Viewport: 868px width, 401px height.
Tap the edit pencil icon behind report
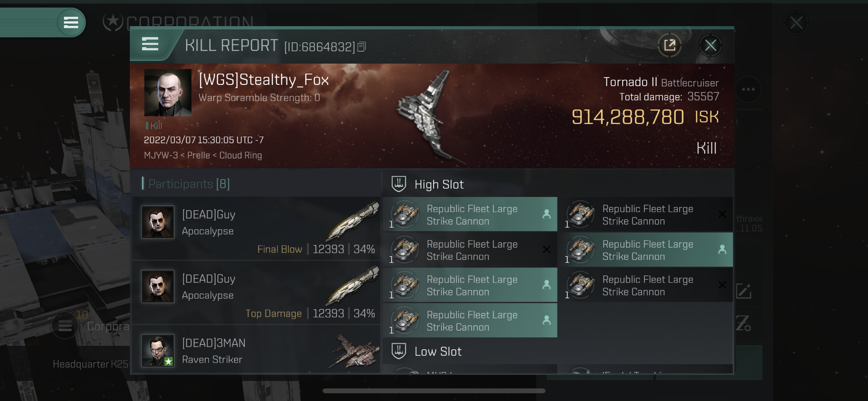tap(743, 291)
